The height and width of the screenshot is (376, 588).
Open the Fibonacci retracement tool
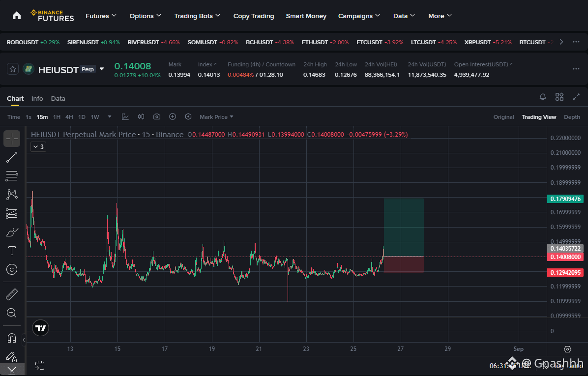tap(12, 176)
